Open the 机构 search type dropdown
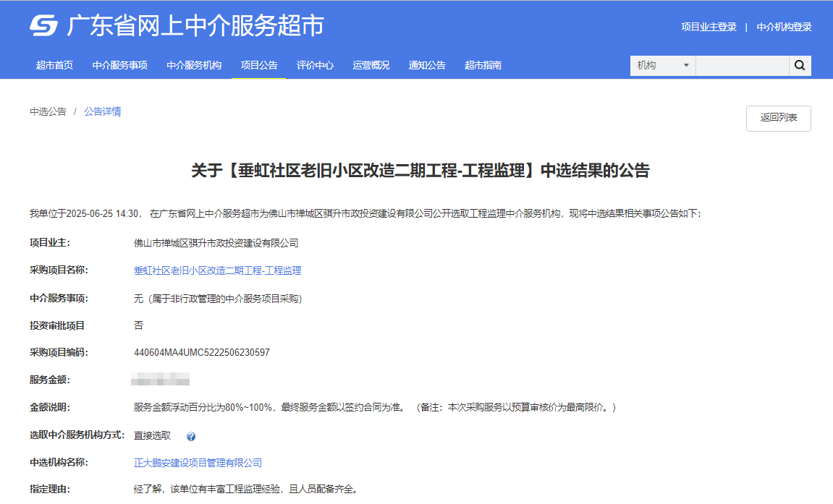This screenshot has height=504, width=833. click(662, 65)
